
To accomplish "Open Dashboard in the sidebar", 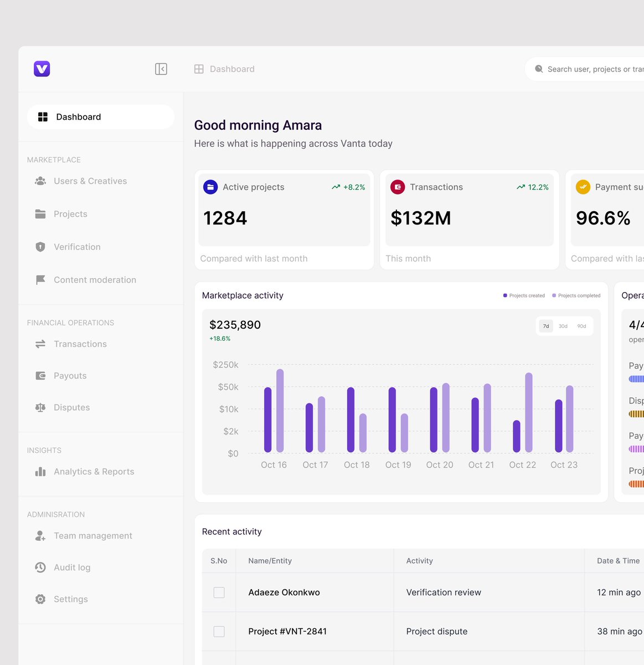I will pos(101,117).
